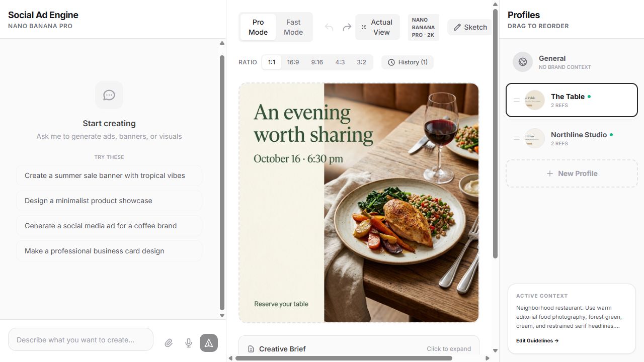The image size is (644, 362).
Task: Select the 9:16 aspect ratio
Action: [317, 62]
